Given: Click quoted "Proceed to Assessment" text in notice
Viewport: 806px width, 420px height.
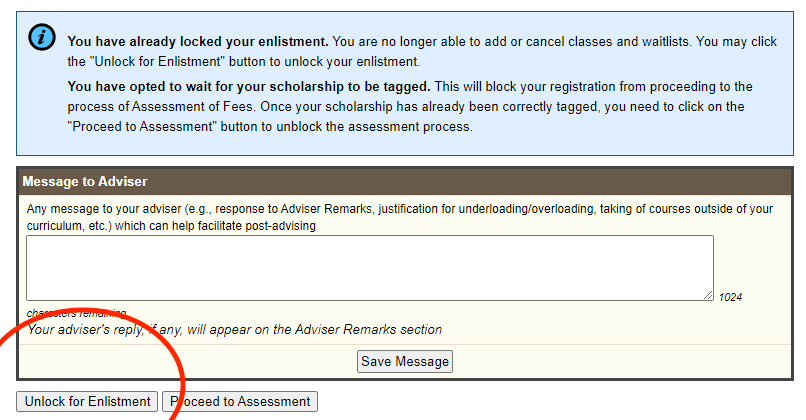Looking at the screenshot, I should pyautogui.click(x=142, y=126).
